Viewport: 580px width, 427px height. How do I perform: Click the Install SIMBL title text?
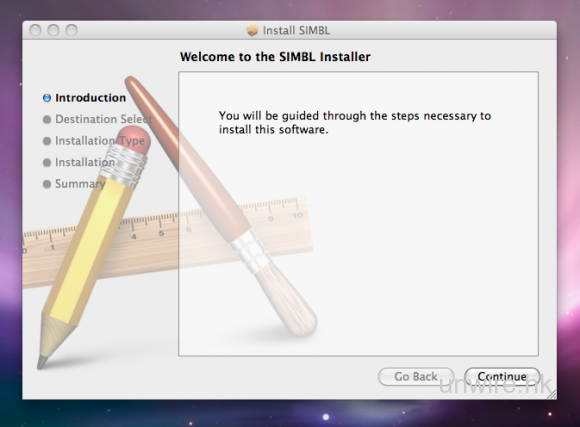pos(296,30)
